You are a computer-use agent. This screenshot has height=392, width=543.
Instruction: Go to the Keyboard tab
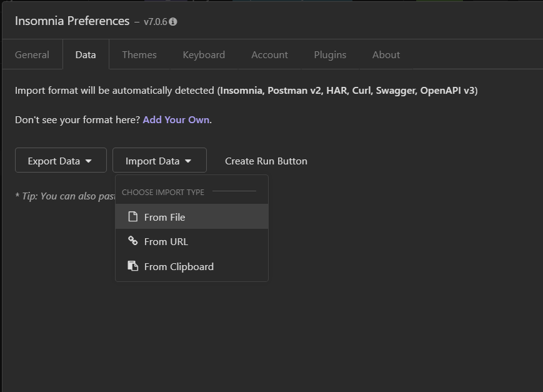[x=204, y=55]
